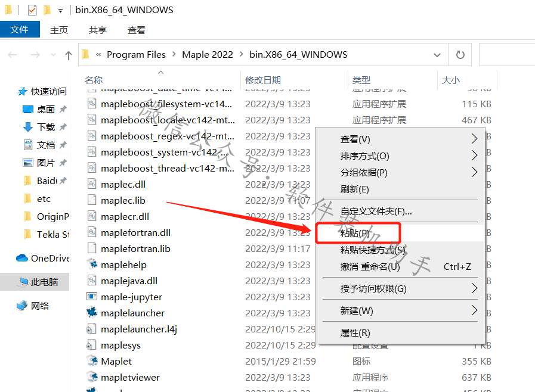Click the mapleboost_system file icon
The image size is (535, 392).
coord(92,151)
